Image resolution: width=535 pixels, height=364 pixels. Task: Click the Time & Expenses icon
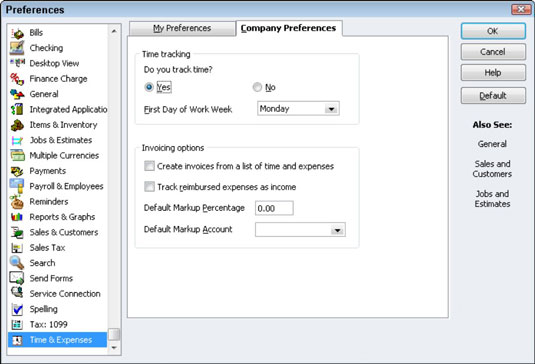click(17, 340)
